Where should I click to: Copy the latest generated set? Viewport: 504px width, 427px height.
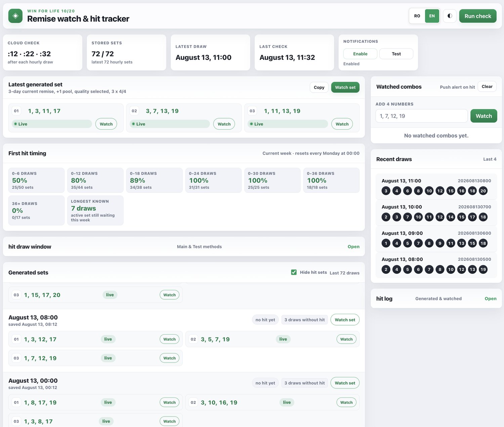(x=319, y=87)
